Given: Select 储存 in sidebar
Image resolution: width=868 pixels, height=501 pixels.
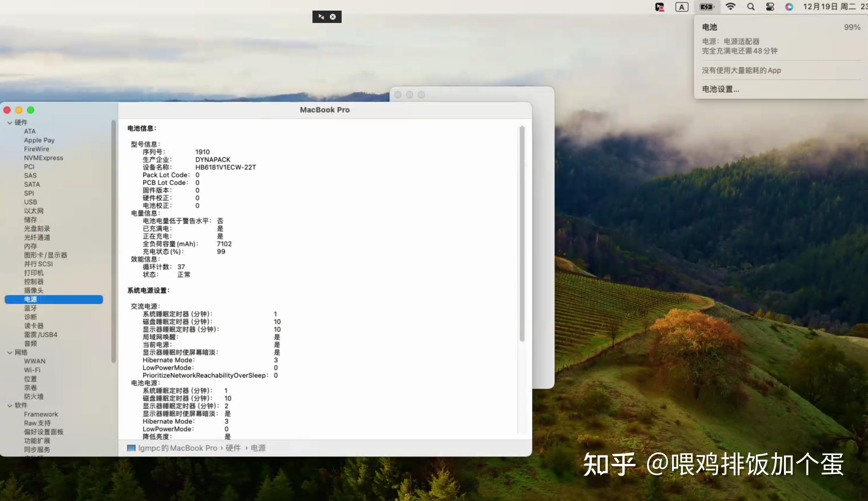Looking at the screenshot, I should tap(30, 220).
